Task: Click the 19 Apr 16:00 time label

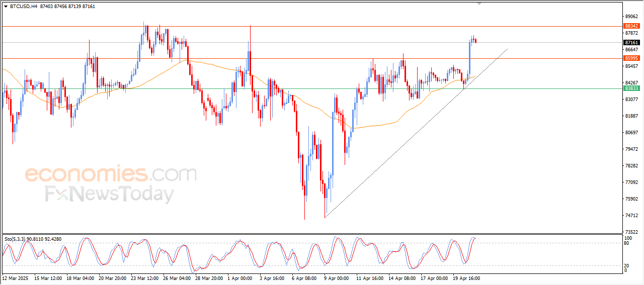Action: point(466,278)
